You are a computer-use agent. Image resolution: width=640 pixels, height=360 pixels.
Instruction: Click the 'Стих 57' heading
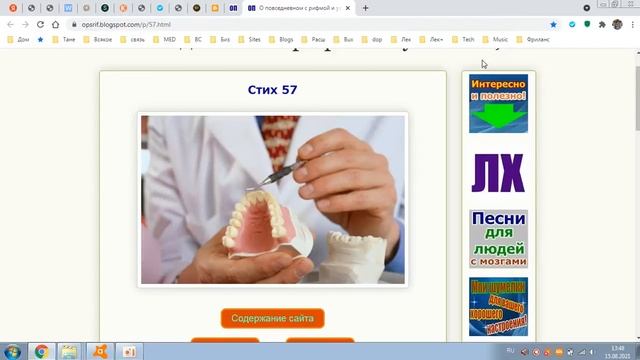pos(273,90)
